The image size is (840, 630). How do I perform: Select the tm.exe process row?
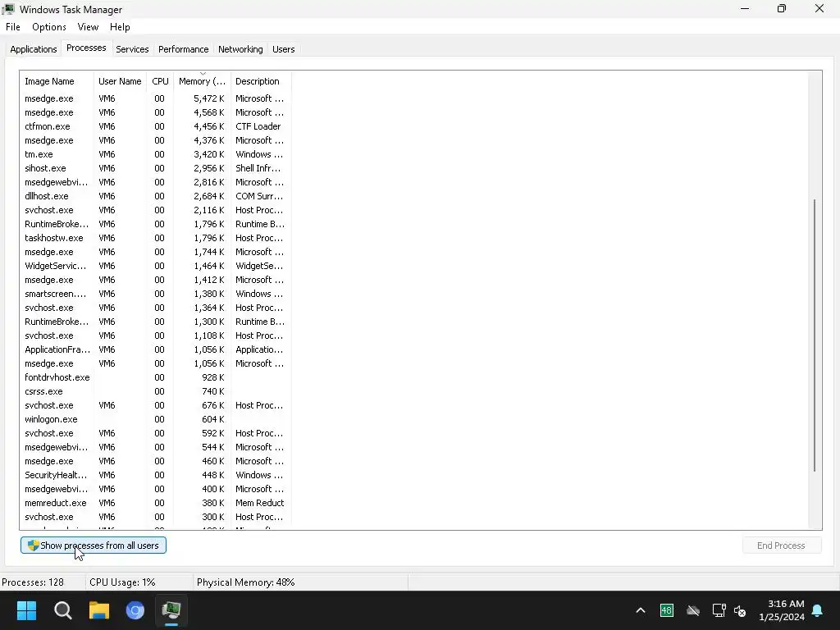click(x=155, y=154)
